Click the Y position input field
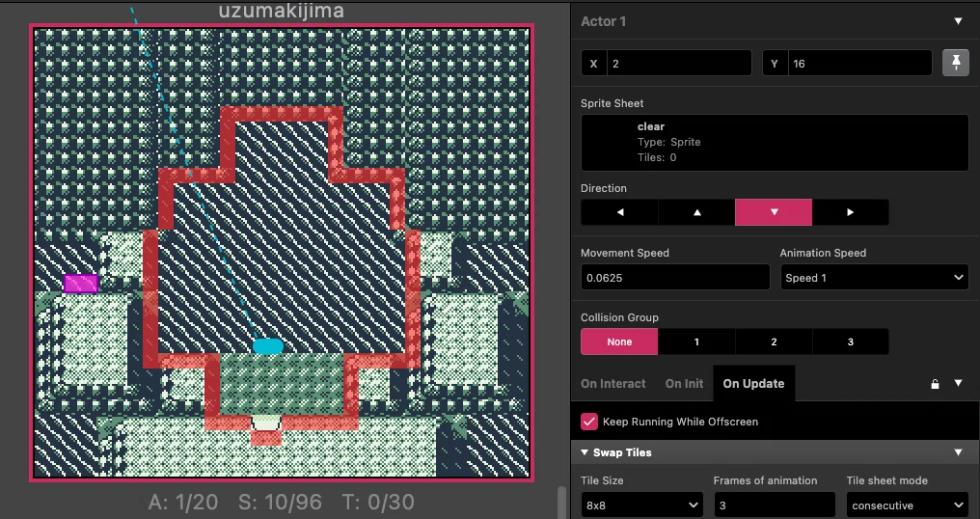This screenshot has width=980, height=519. (860, 63)
